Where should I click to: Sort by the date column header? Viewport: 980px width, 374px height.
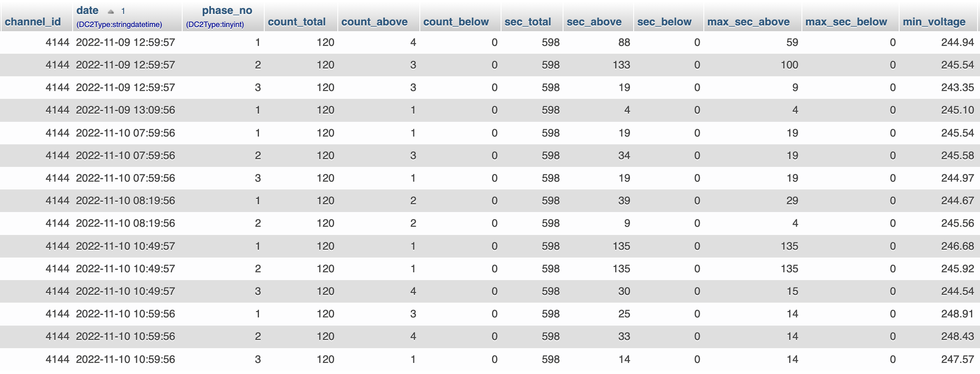click(87, 10)
